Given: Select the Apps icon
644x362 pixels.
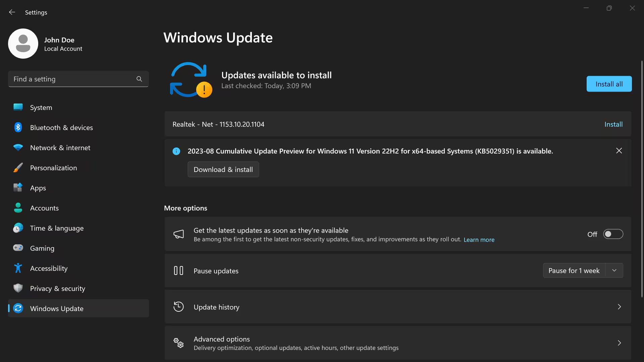Looking at the screenshot, I should pyautogui.click(x=17, y=188).
